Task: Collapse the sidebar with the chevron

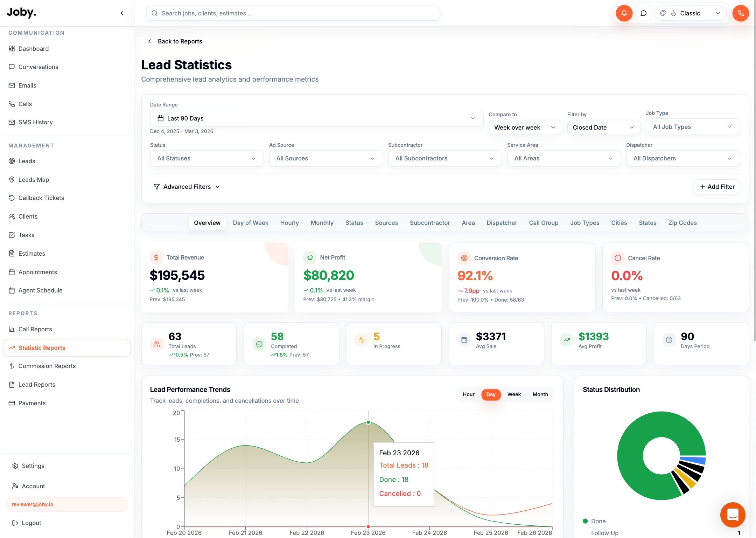Action: click(122, 13)
